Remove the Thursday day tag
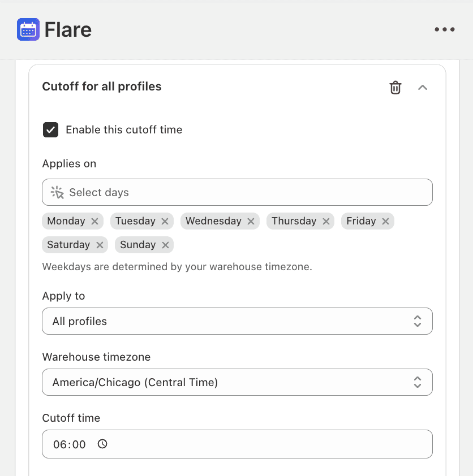Viewport: 473px width, 476px height. point(326,221)
